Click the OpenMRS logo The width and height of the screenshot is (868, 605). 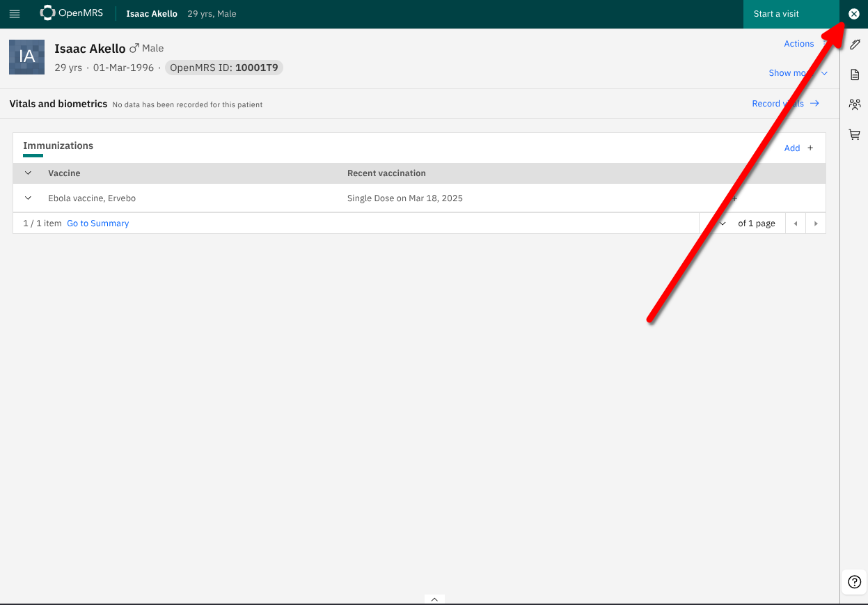click(72, 13)
